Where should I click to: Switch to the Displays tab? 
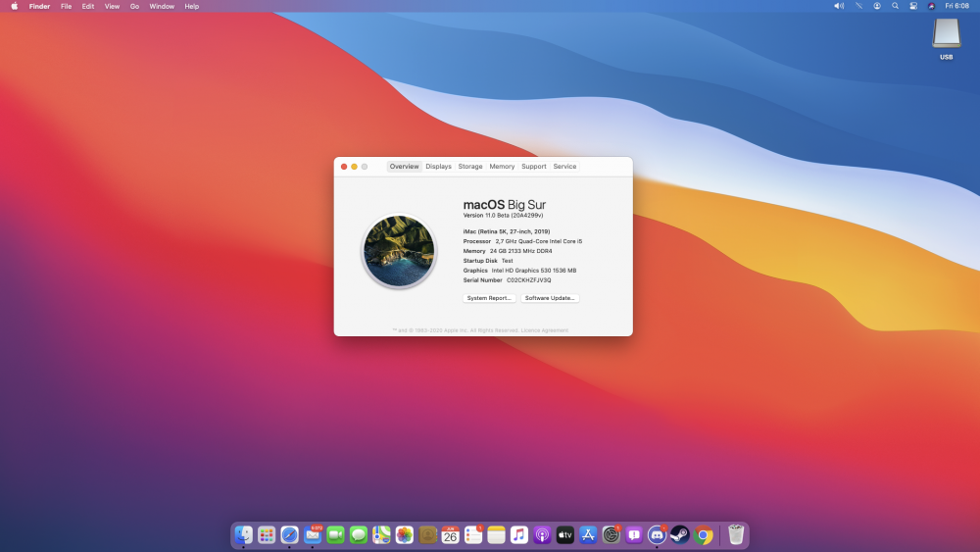(x=439, y=167)
